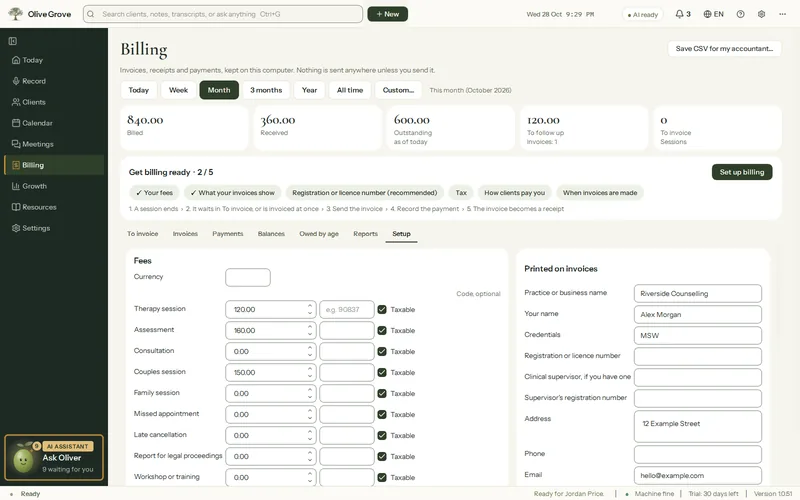Switch to the Owed by age tab
The width and height of the screenshot is (800, 500).
click(x=319, y=234)
